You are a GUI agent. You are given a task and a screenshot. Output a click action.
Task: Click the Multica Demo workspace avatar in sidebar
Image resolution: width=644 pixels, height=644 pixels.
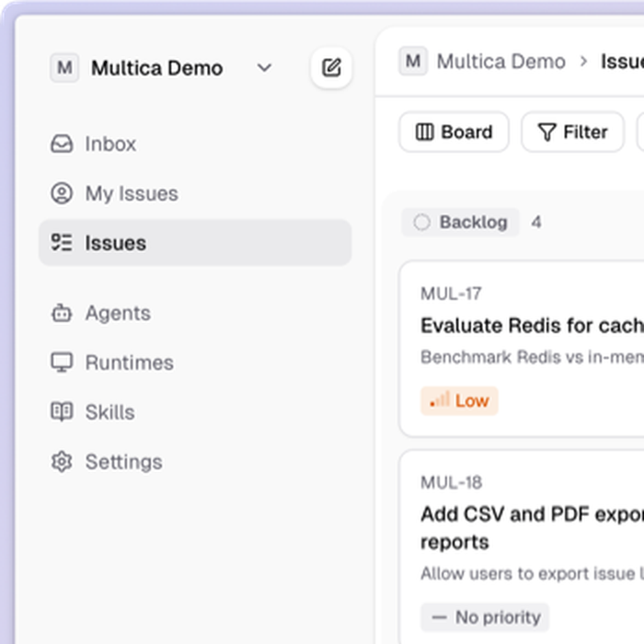[64, 68]
